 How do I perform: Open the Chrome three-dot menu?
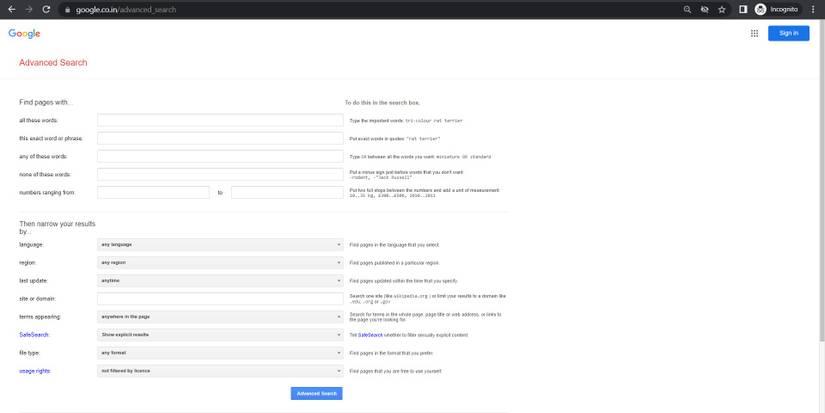coord(813,9)
